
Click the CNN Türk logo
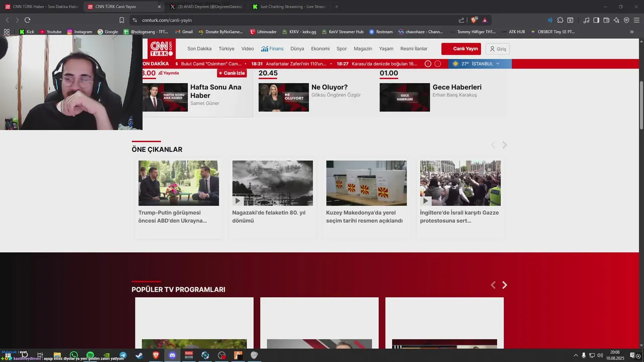point(162,49)
